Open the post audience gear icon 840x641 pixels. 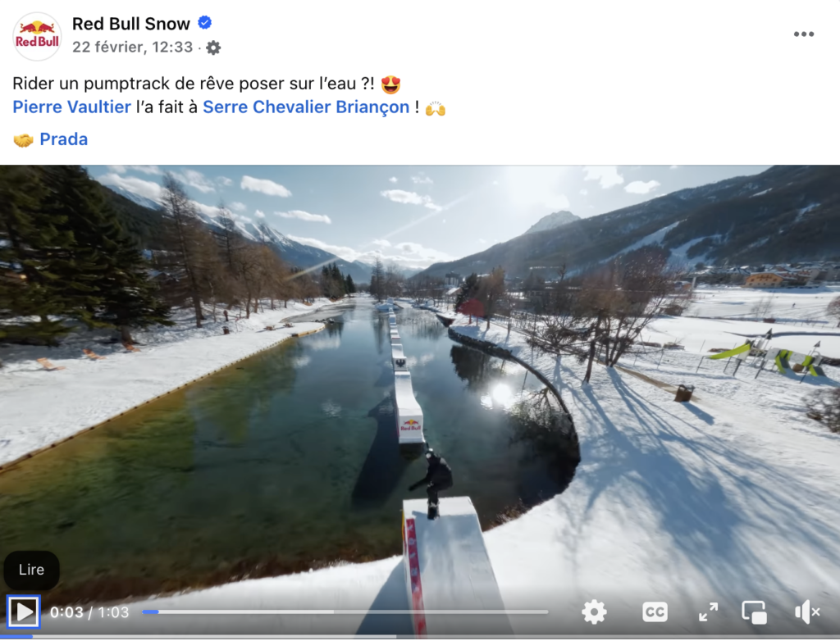click(x=213, y=48)
